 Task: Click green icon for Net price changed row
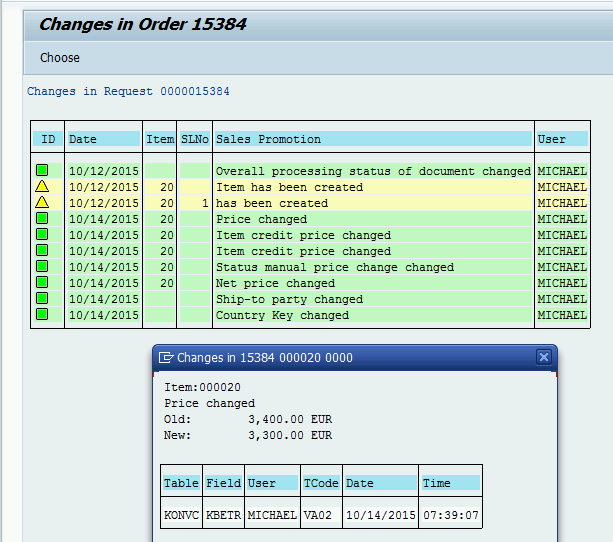pos(42,283)
